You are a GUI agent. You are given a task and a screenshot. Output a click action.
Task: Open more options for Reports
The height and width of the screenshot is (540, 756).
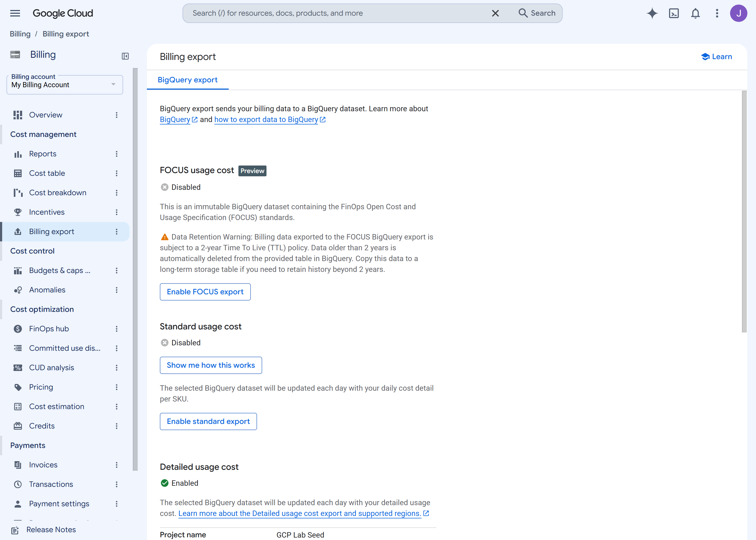[x=116, y=154]
